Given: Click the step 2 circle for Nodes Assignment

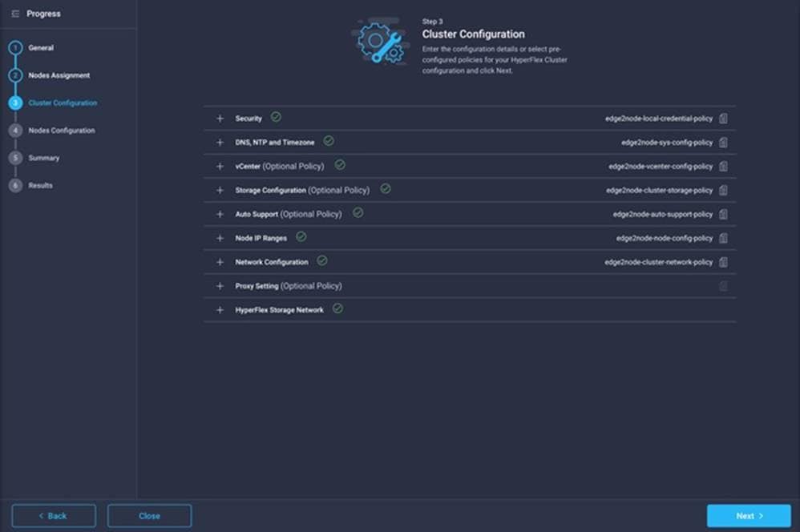Looking at the screenshot, I should (15, 75).
